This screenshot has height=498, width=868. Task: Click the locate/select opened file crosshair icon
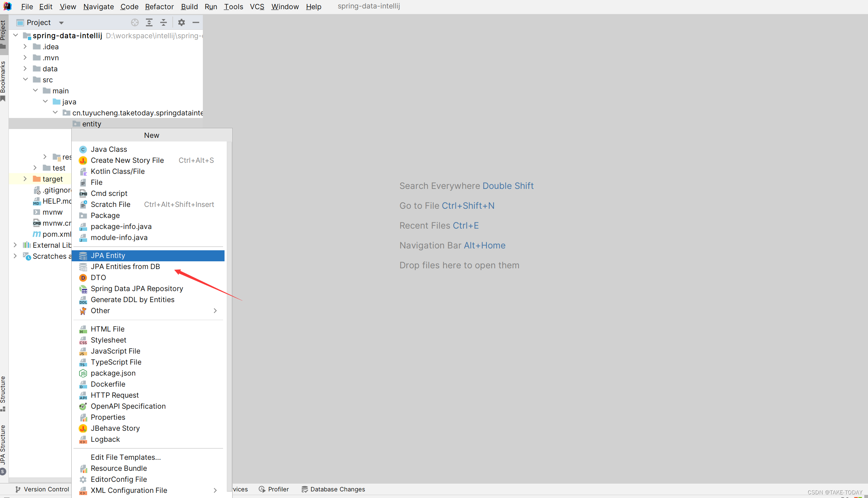pos(134,22)
